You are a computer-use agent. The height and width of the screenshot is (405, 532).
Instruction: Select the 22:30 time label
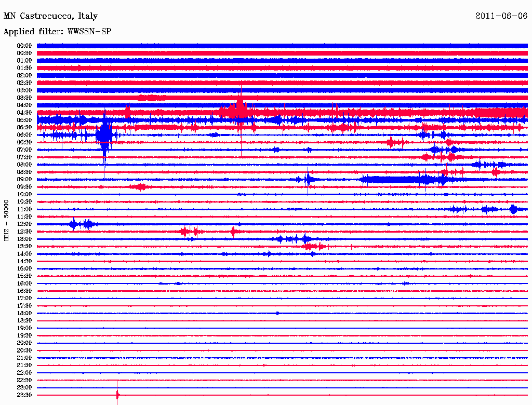pos(24,380)
